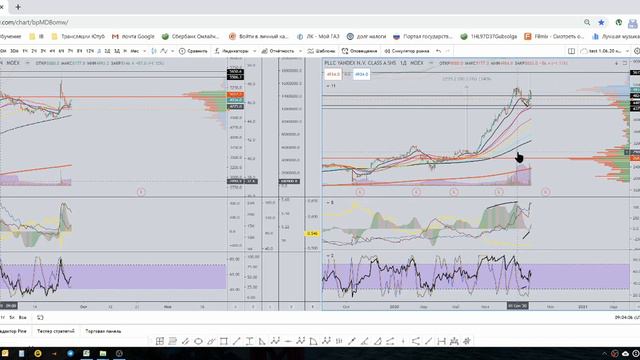640x360 pixels.
Task: Click the cloud icon in system tray
Action: click(625, 354)
